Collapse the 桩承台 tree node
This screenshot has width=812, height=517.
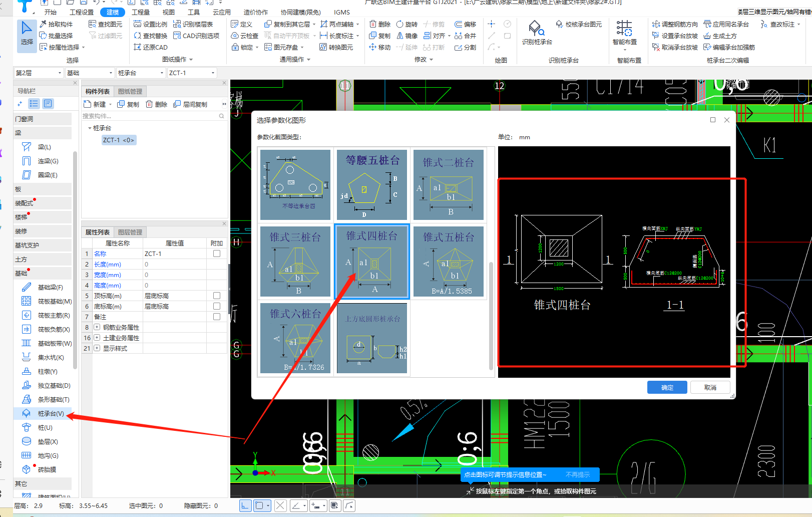point(90,128)
